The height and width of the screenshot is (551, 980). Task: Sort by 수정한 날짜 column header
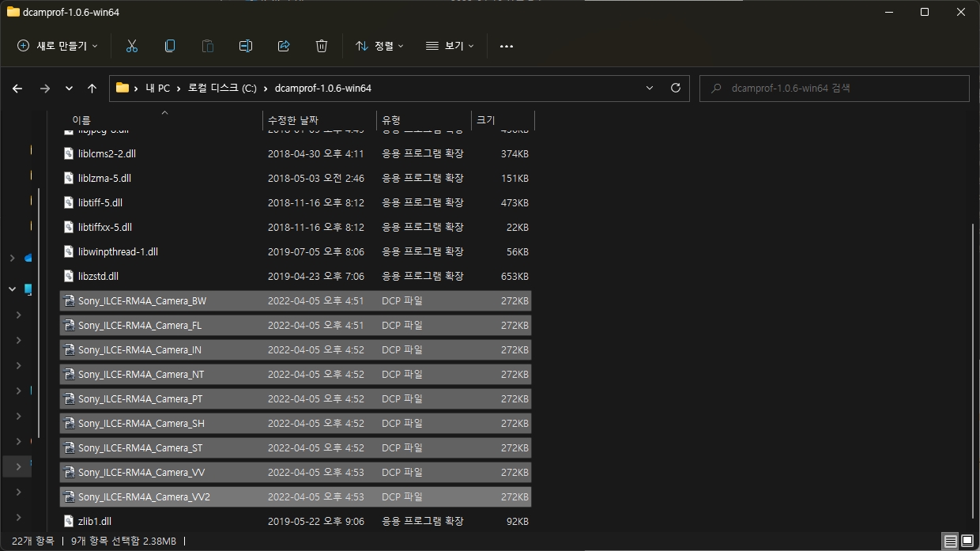point(319,120)
